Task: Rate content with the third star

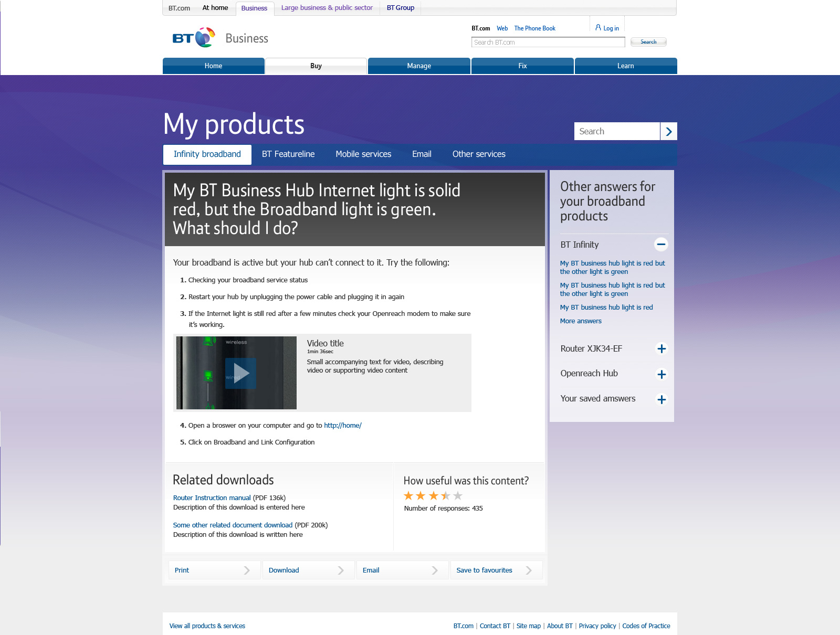Action: (x=434, y=495)
